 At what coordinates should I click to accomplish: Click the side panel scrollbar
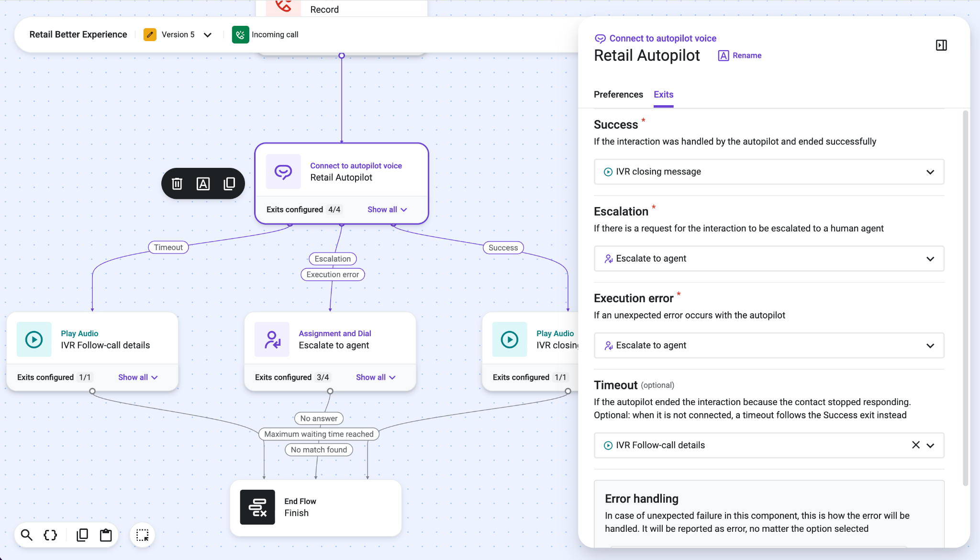pos(966,298)
